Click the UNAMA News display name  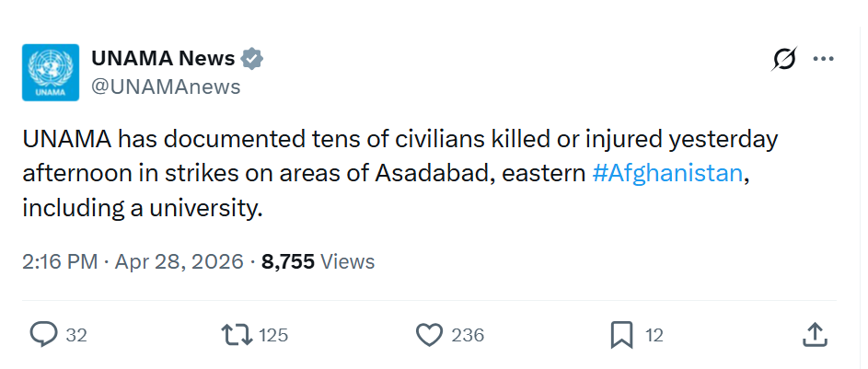pyautogui.click(x=163, y=59)
